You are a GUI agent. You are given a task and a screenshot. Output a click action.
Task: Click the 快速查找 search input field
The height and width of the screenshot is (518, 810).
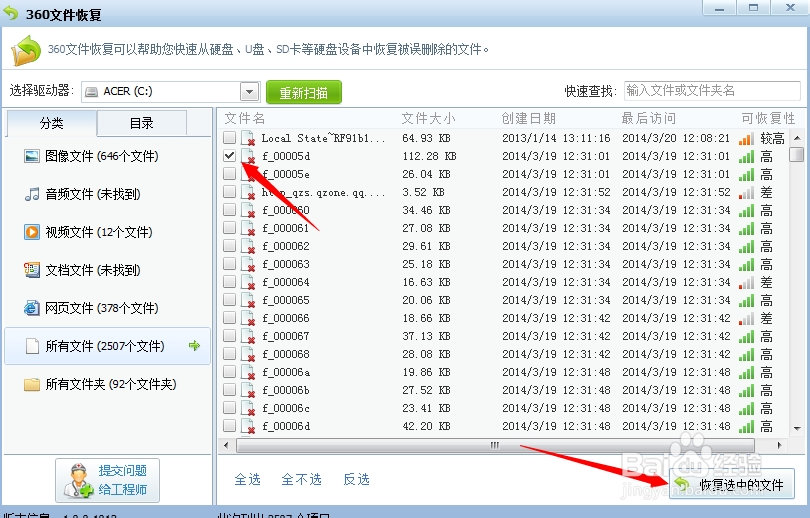pyautogui.click(x=712, y=91)
